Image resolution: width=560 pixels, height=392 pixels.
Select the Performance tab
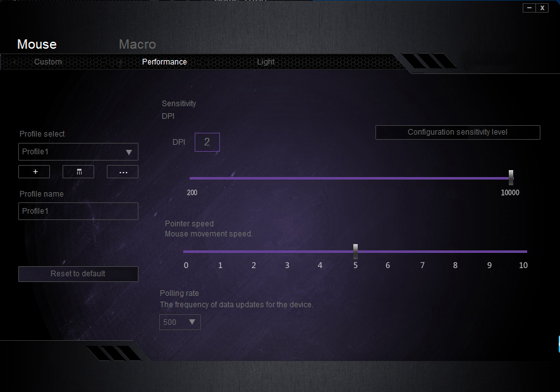[x=164, y=62]
